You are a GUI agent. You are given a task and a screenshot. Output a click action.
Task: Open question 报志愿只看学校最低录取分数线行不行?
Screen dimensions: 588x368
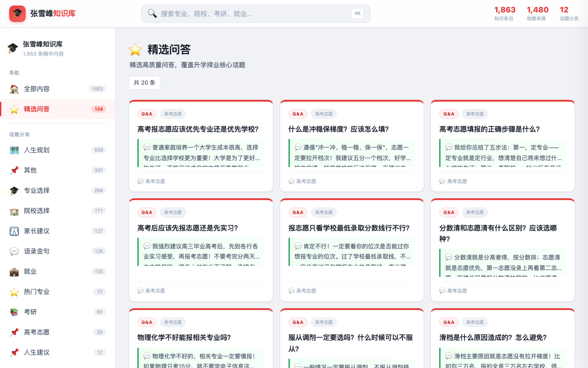click(349, 228)
